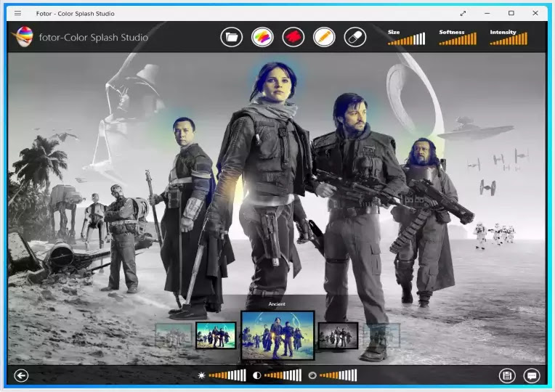This screenshot has height=392, width=555.
Task: Select the red paint brush tool
Action: point(293,37)
